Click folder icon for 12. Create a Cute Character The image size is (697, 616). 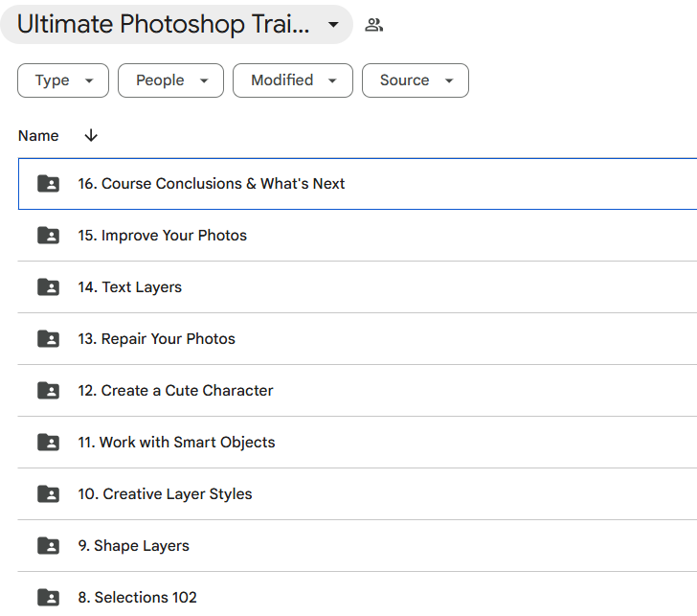[49, 390]
